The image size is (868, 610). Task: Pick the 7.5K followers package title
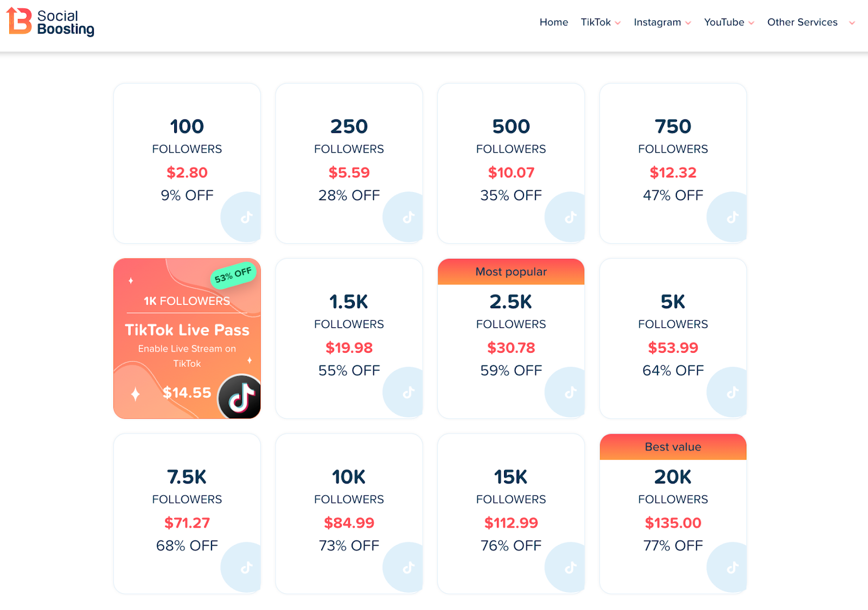coord(187,477)
